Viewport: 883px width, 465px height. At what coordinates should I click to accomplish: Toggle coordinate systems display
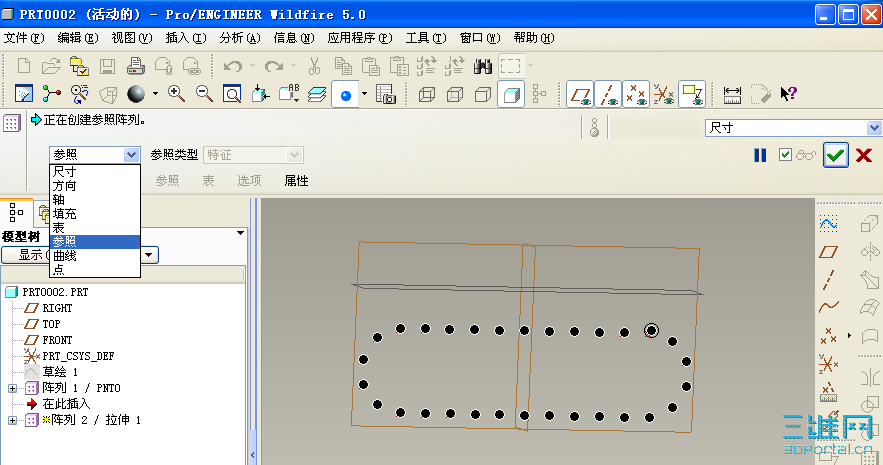click(663, 94)
